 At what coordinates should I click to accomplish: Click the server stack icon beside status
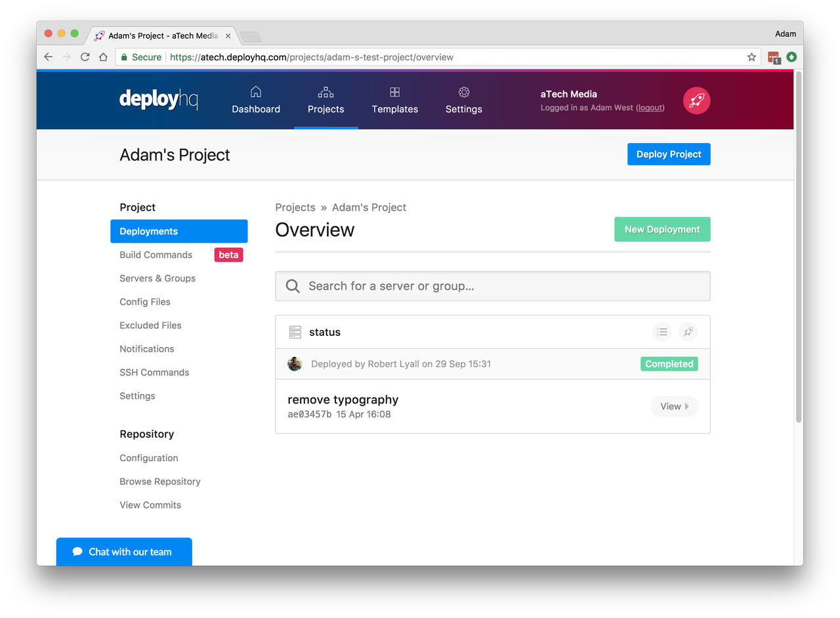tap(294, 332)
